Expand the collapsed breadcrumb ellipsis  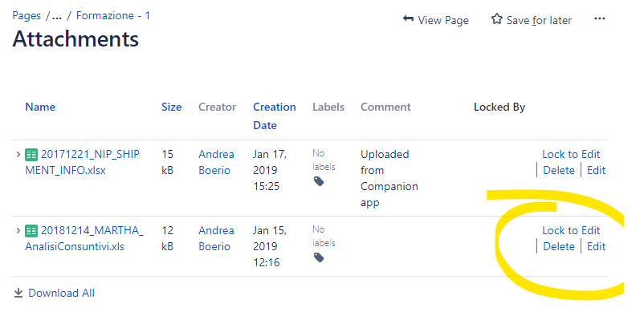coord(57,16)
